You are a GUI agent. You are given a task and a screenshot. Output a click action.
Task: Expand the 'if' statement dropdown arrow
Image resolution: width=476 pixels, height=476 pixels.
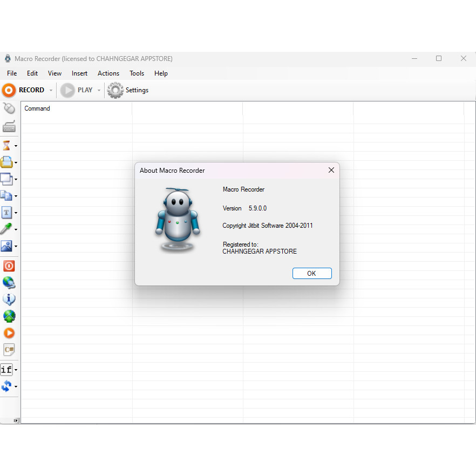16,370
